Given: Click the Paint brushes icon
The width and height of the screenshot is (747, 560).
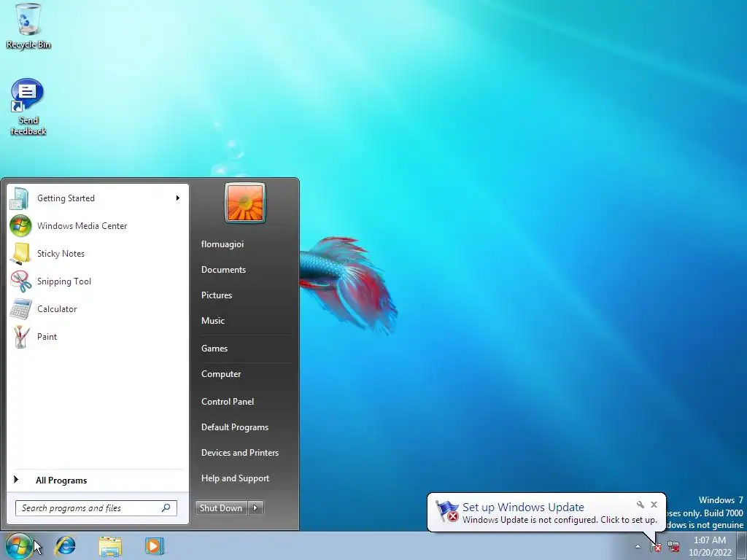Looking at the screenshot, I should coord(20,337).
